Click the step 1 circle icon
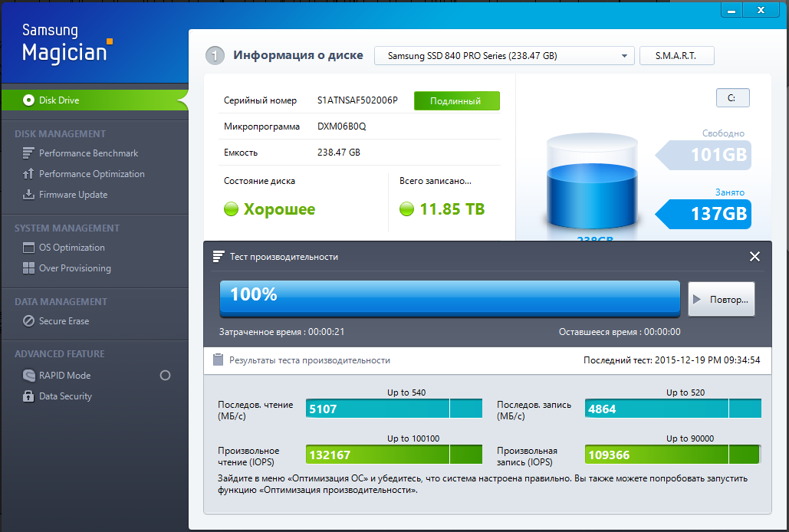Viewport: 789px width, 532px height. [215, 55]
